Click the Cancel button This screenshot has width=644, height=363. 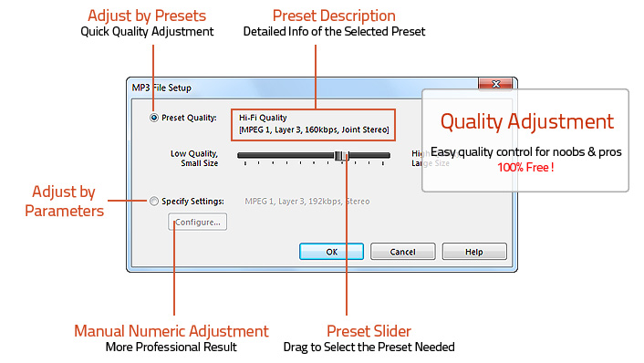402,252
